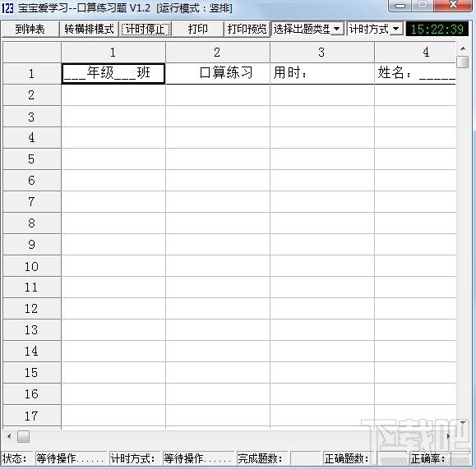This screenshot has width=476, height=469.
Task: Click the 正确率: status label
Action: (x=428, y=458)
